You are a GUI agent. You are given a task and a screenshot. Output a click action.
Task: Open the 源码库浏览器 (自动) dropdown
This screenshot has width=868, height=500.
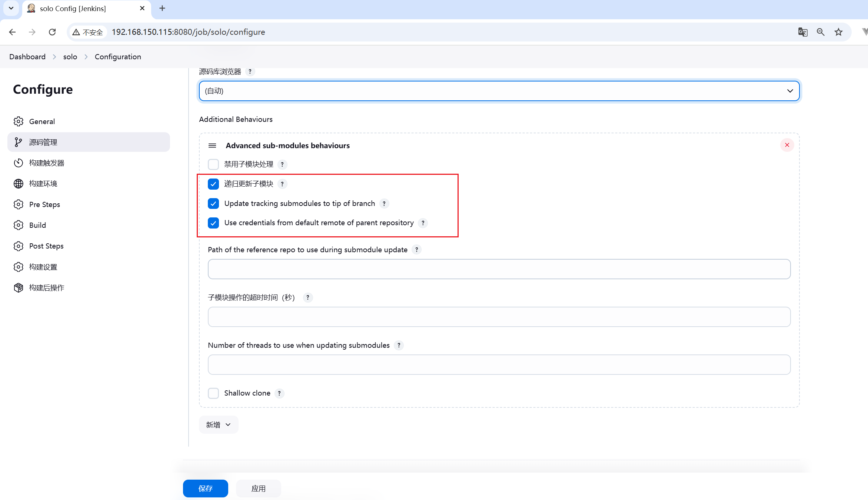[499, 91]
